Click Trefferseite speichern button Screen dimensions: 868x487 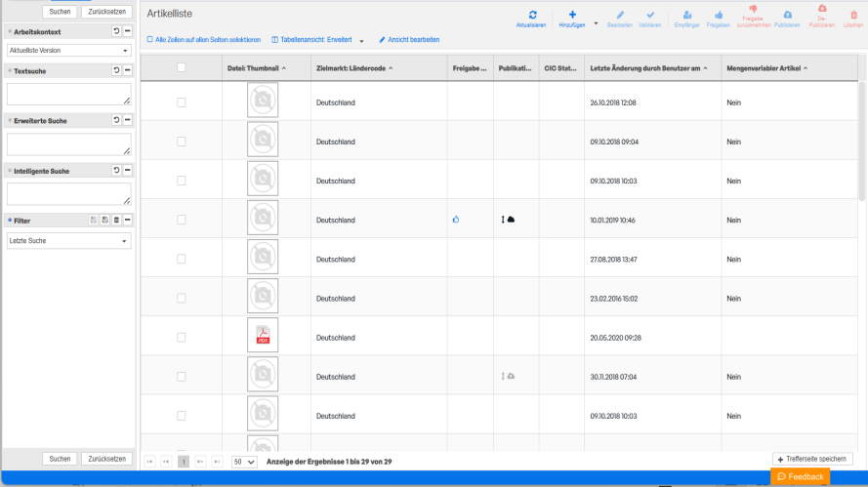[x=812, y=460]
